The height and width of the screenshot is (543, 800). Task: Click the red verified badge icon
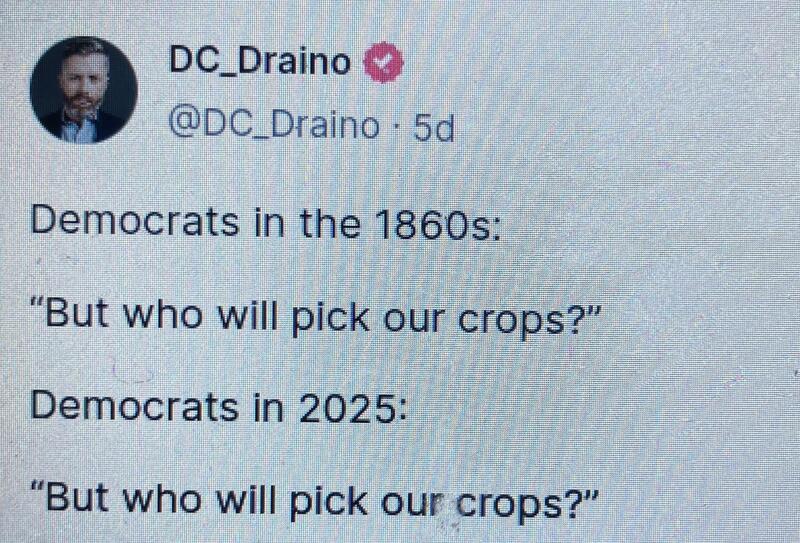pyautogui.click(x=382, y=64)
